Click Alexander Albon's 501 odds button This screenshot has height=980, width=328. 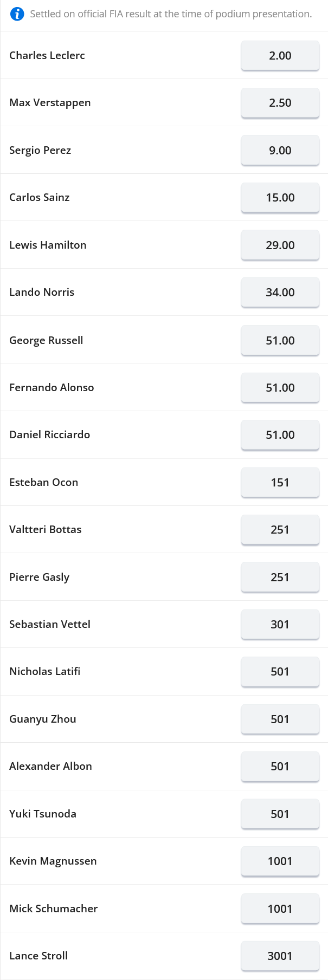click(x=280, y=767)
